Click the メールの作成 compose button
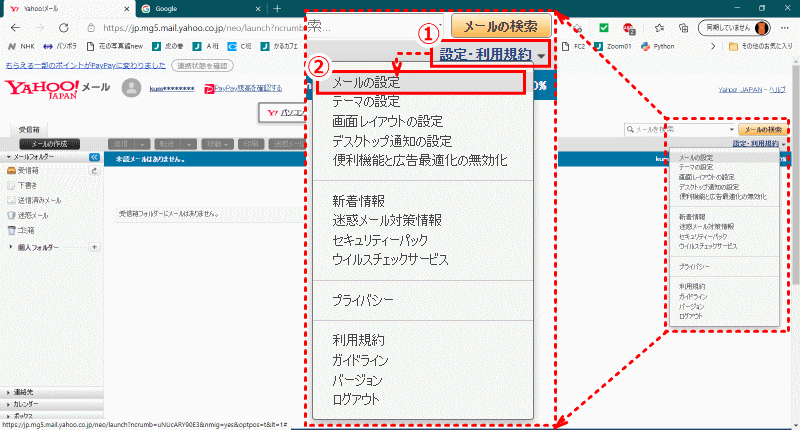The image size is (800, 430). [49, 144]
